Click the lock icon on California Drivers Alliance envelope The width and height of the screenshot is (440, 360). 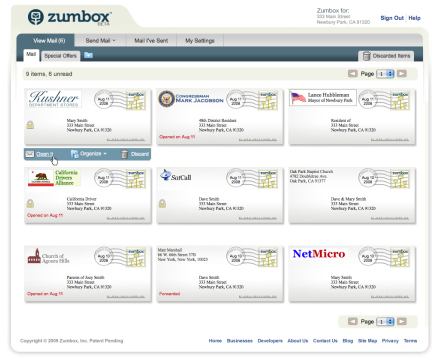click(x=30, y=203)
